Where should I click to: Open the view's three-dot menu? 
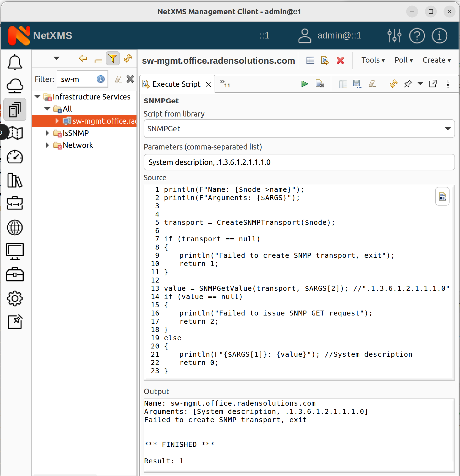coord(448,84)
